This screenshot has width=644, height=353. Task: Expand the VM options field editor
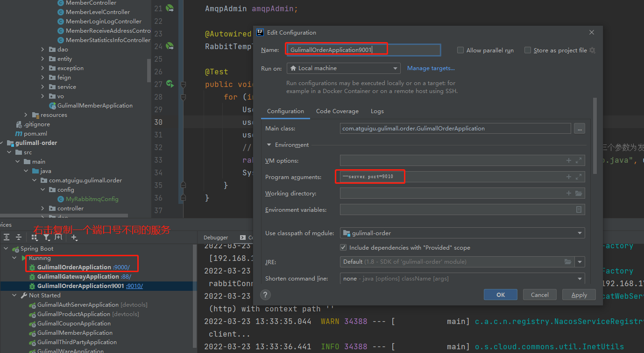click(579, 160)
